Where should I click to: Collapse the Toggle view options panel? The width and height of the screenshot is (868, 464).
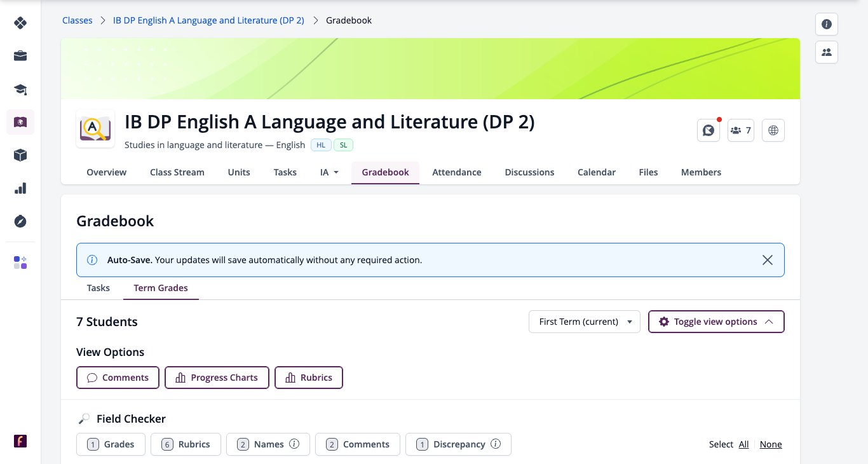click(716, 322)
